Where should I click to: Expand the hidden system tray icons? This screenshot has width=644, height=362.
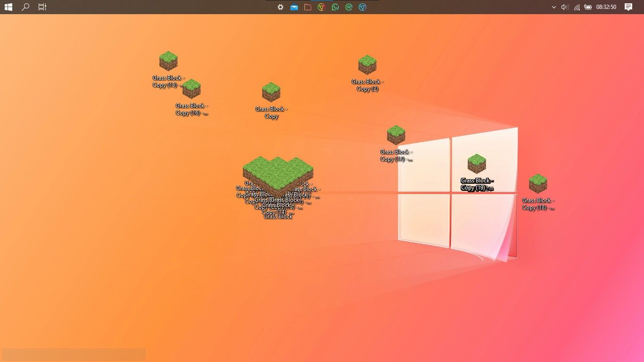[553, 7]
